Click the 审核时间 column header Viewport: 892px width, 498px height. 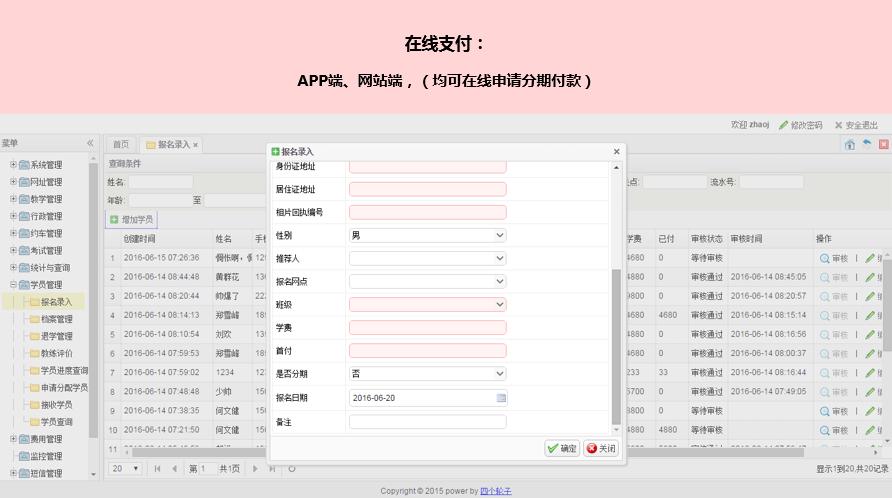click(x=746, y=239)
